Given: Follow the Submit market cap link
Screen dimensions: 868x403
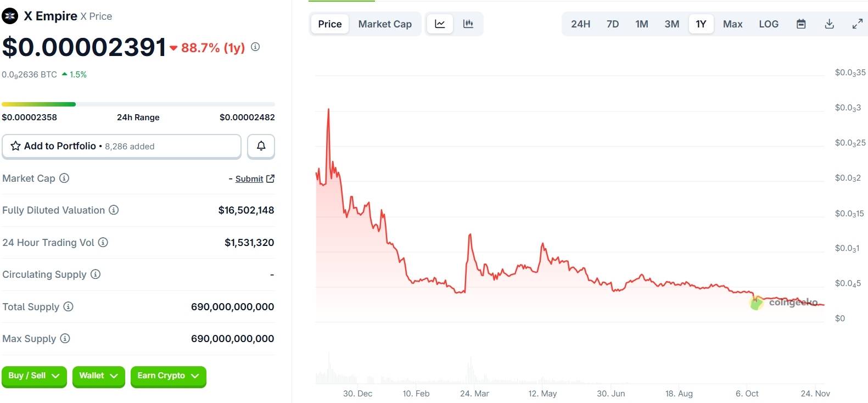Looking at the screenshot, I should (x=249, y=179).
